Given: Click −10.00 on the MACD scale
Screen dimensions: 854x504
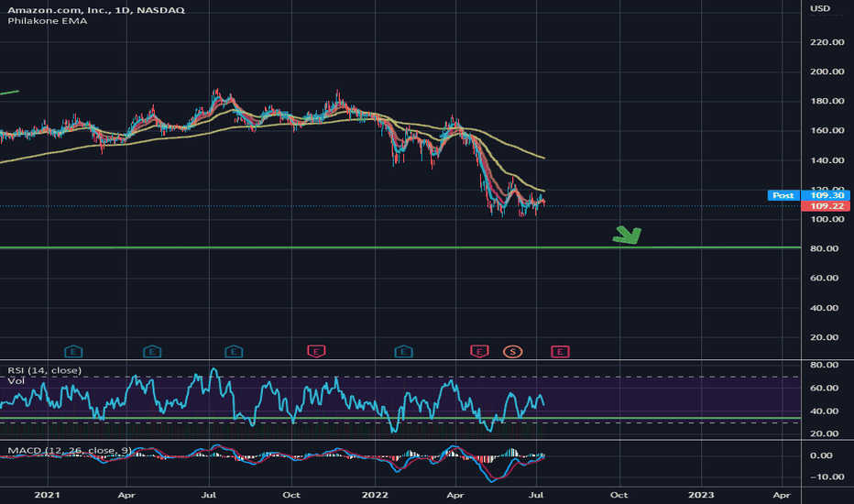Looking at the screenshot, I should (x=827, y=477).
